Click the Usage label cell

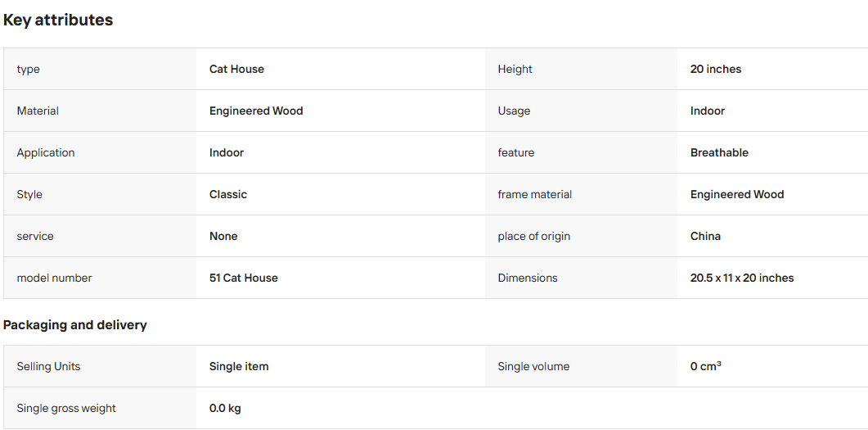click(x=581, y=111)
